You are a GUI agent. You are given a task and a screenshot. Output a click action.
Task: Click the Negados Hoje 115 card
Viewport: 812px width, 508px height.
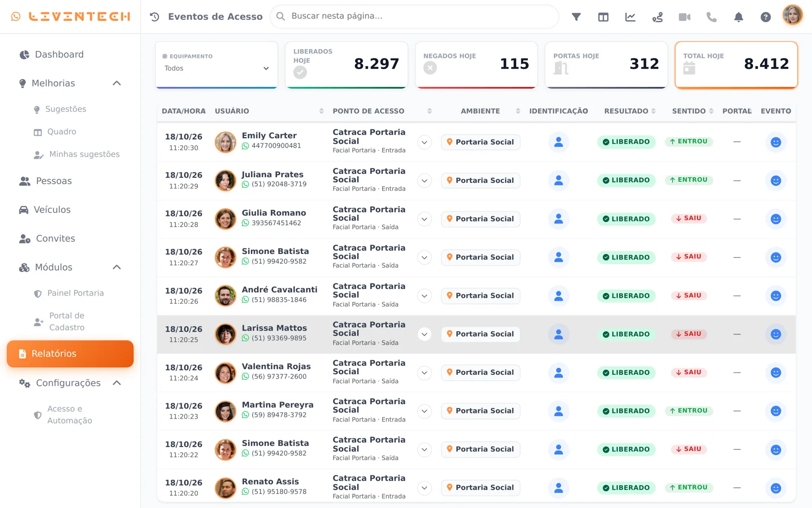coord(476,65)
